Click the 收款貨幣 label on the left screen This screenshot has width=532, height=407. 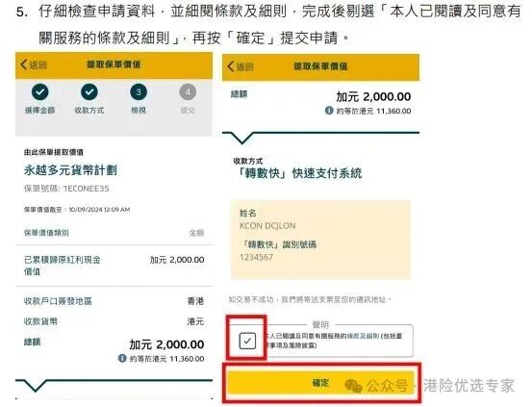tap(40, 321)
